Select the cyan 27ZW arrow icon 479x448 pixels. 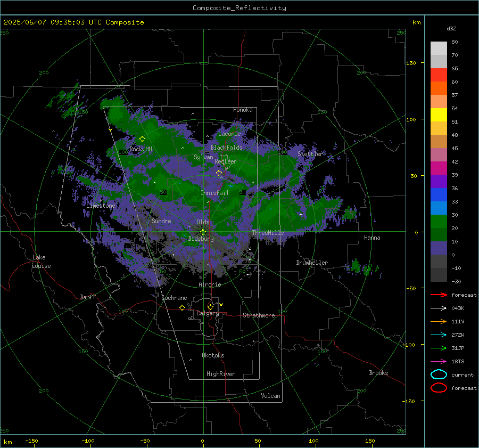[439, 335]
